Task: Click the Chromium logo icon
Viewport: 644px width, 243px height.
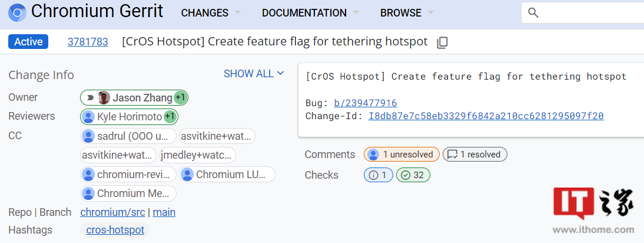Action: click(17, 12)
